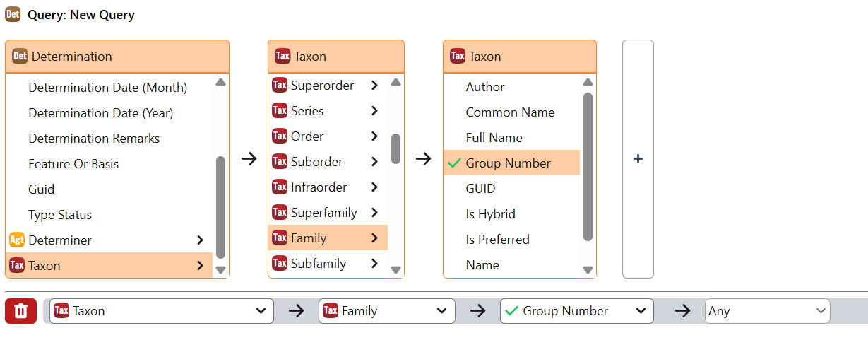This screenshot has height=357, width=868.
Task: Click the Agt icon next to Determiner
Action: 17,240
